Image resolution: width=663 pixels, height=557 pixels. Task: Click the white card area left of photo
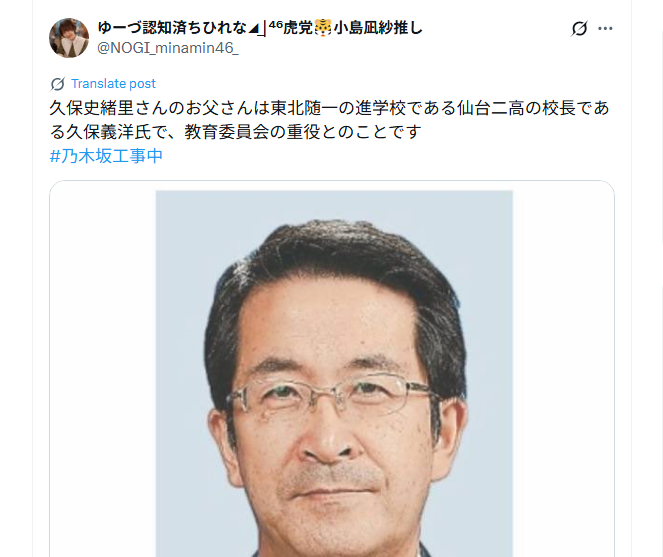(103, 372)
